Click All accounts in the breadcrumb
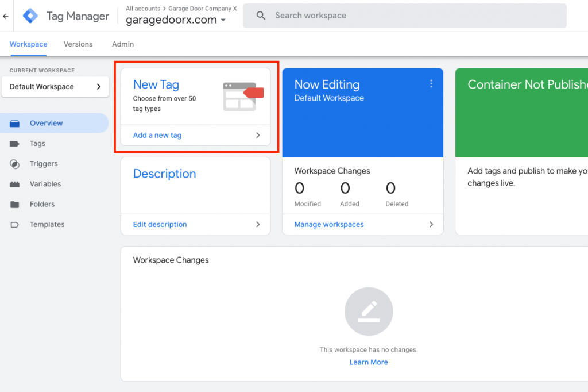The height and width of the screenshot is (392, 588). coord(143,8)
